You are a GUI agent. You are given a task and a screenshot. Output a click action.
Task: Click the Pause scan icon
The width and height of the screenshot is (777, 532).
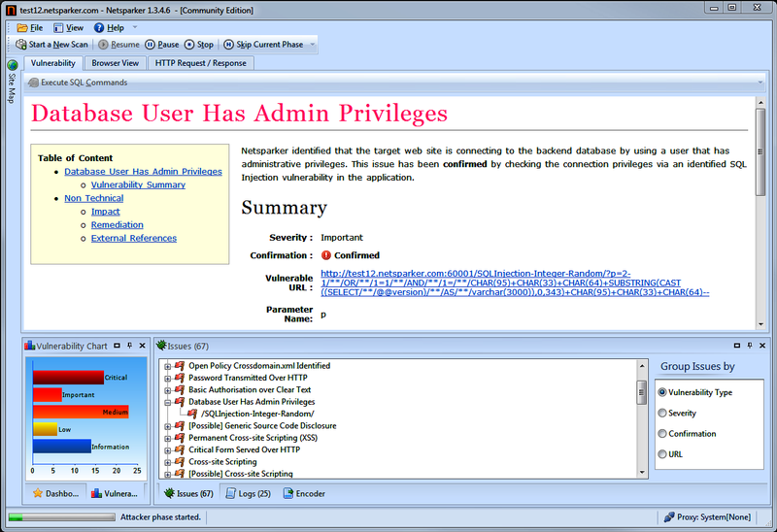pyautogui.click(x=151, y=45)
